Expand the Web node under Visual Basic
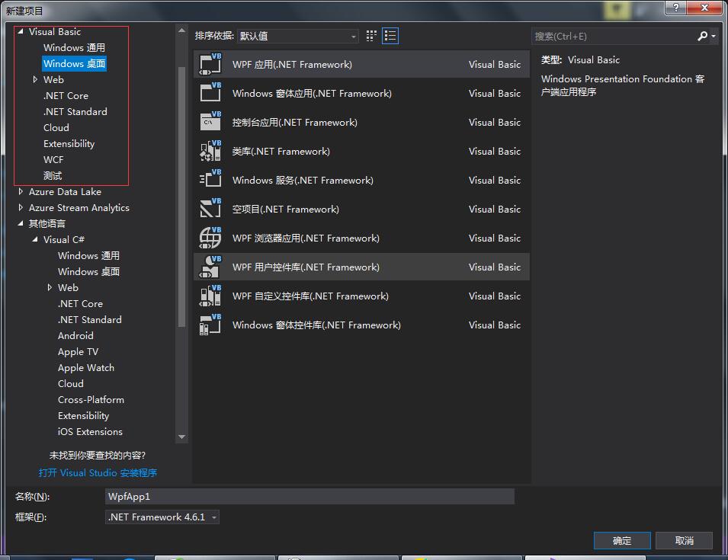The width and height of the screenshot is (728, 560). click(x=35, y=79)
